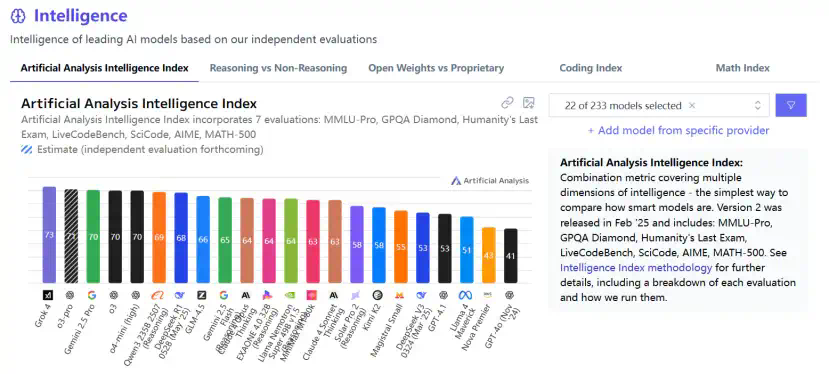The image size is (829, 374).
Task: Click the xAI logo under Grok 4 bar
Action: 48,295
